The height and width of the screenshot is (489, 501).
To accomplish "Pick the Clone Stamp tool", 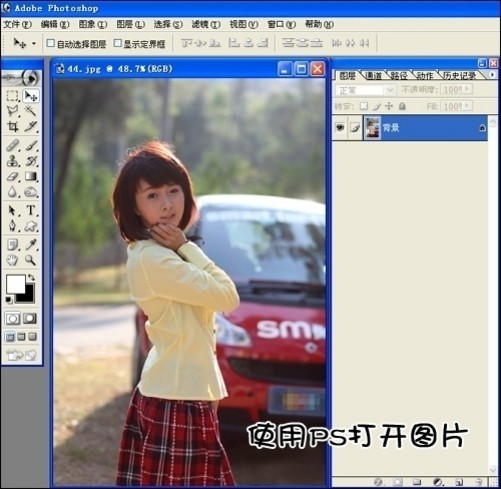I will pyautogui.click(x=13, y=161).
